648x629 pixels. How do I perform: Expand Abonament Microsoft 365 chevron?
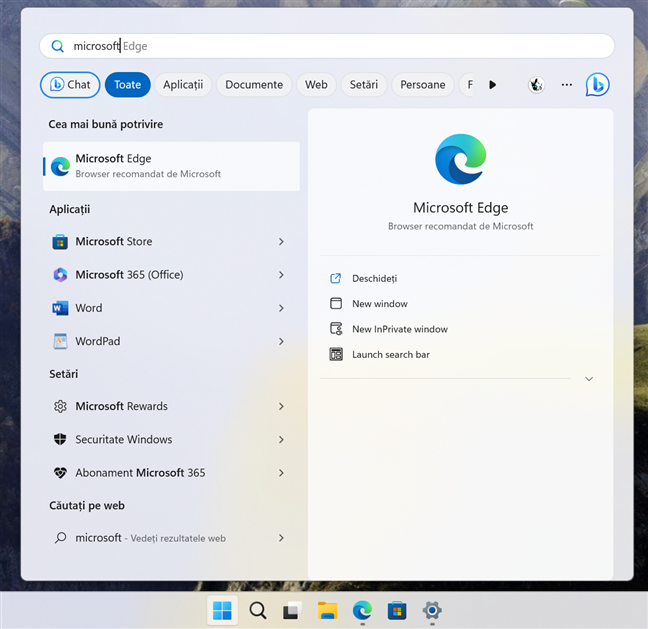coord(281,473)
